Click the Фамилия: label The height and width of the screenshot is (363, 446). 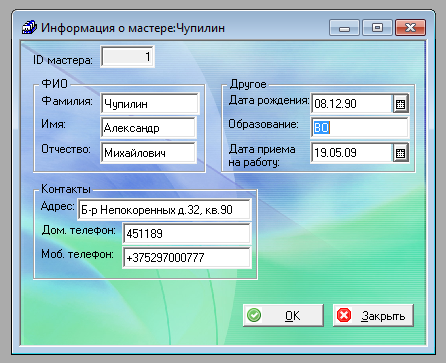tap(67, 101)
